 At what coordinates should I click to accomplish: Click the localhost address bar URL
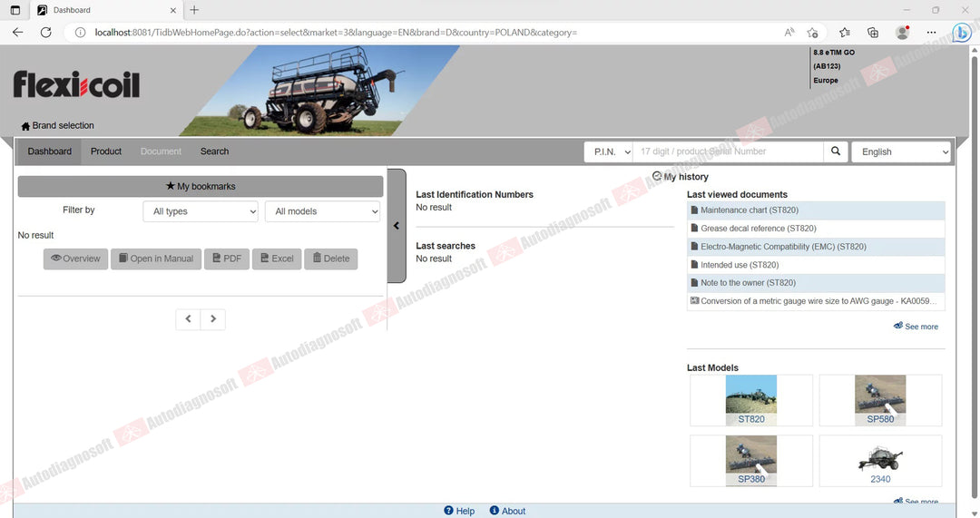coord(336,33)
